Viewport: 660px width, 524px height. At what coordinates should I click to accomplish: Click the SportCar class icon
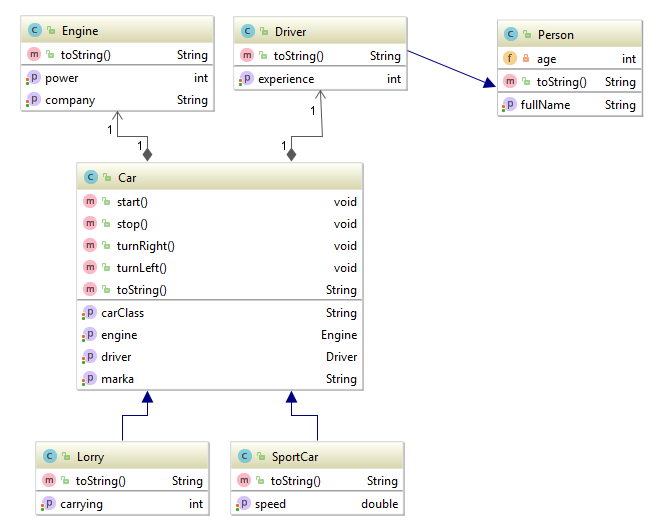pos(245,458)
